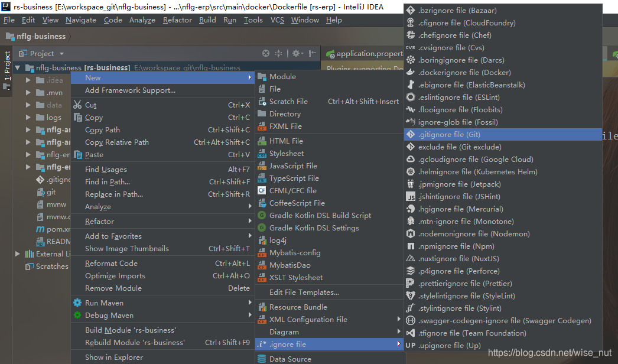Choose Reformat Code
The height and width of the screenshot is (364, 618).
coord(162,264)
